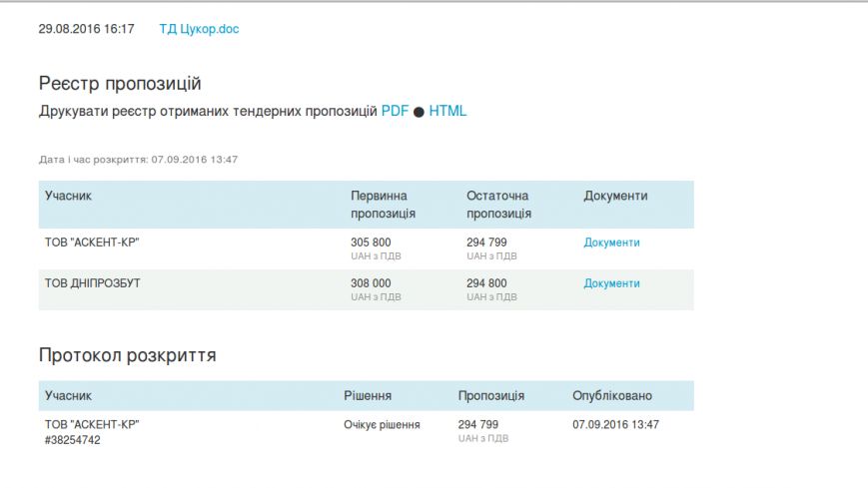Click the Остаточна пропозиція column header
The width and height of the screenshot is (868, 488).
tap(498, 205)
